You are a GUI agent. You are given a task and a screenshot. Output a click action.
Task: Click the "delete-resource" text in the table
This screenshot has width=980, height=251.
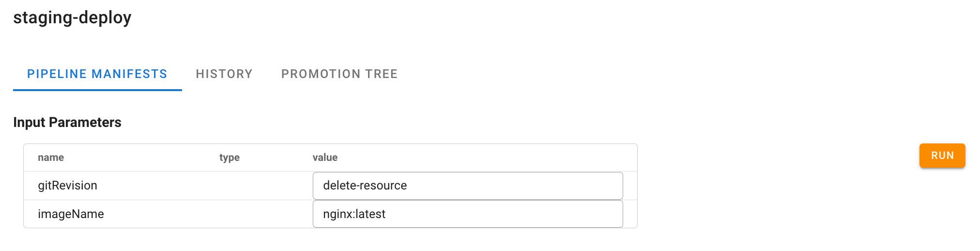pyautogui.click(x=365, y=186)
